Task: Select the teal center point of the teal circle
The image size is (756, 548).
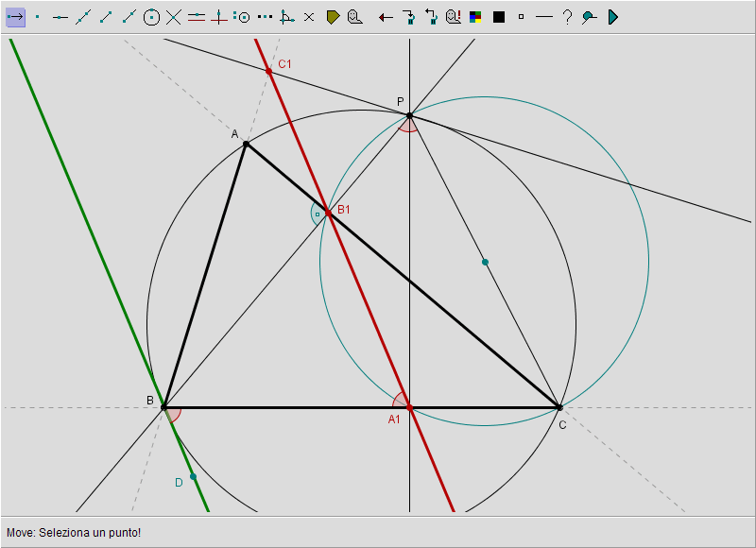Action: tap(485, 263)
